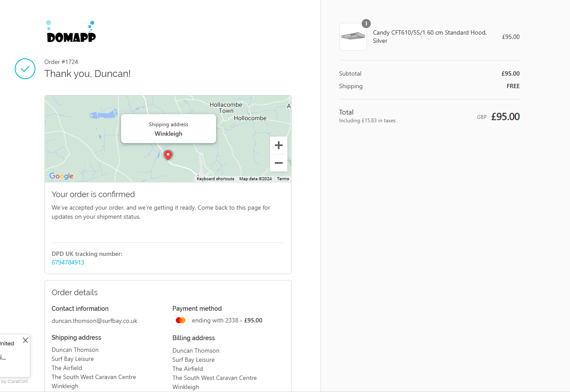
Task: Zoom out on the map
Action: 279,163
